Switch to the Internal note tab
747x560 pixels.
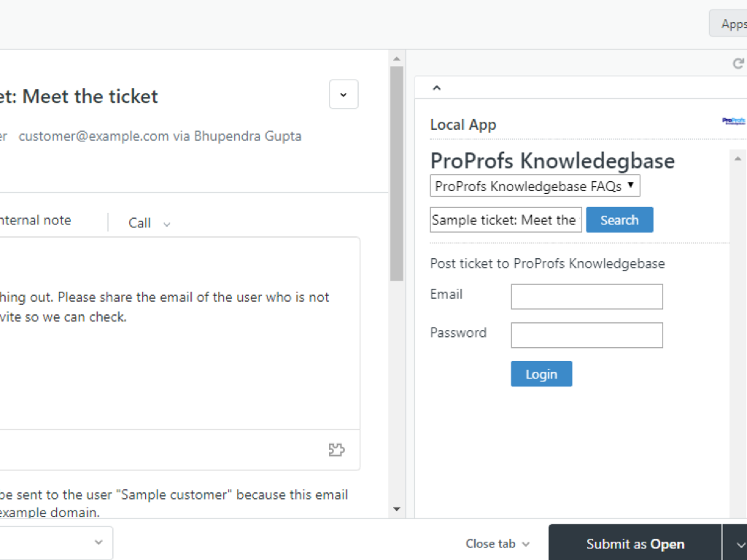pyautogui.click(x=35, y=220)
